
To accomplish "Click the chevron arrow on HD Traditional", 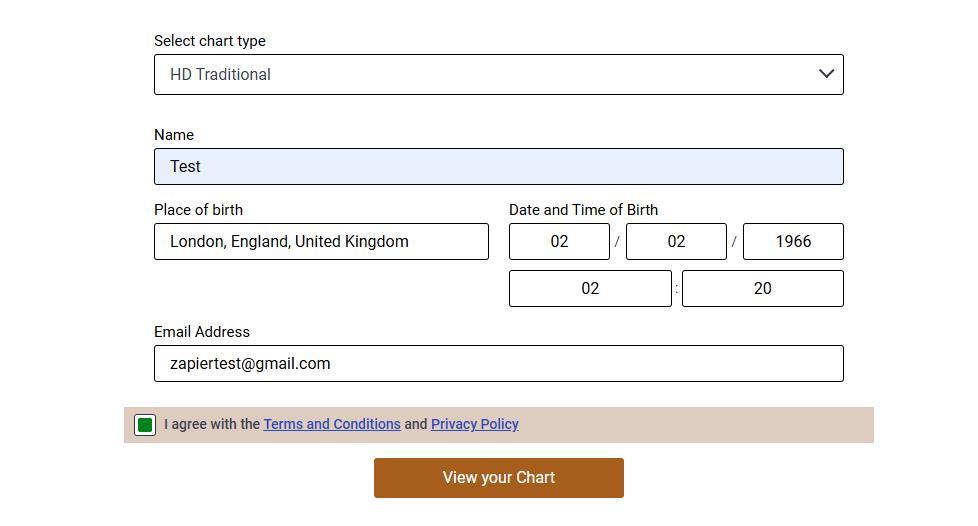I will coord(826,74).
